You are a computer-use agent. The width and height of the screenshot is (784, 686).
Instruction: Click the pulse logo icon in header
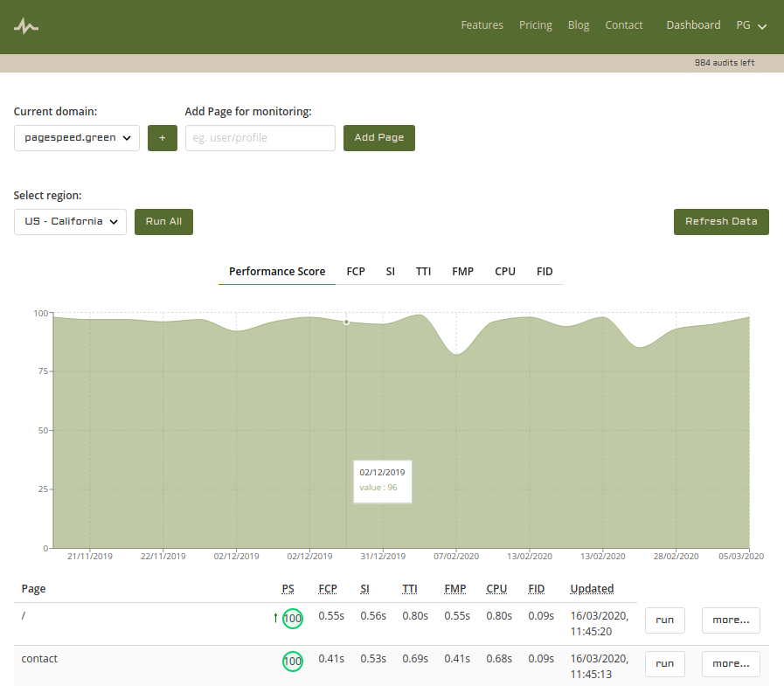point(26,26)
